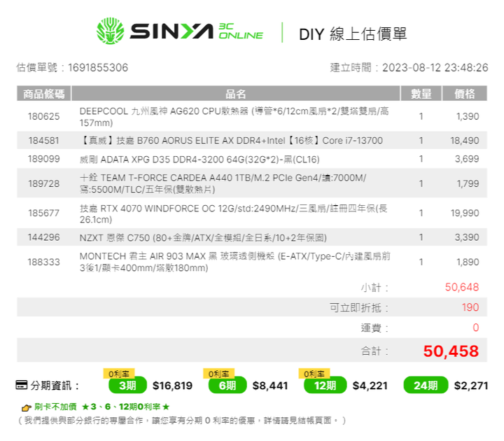This screenshot has height=441, width=504.
Task: Click the price 19,990
Action: [465, 213]
